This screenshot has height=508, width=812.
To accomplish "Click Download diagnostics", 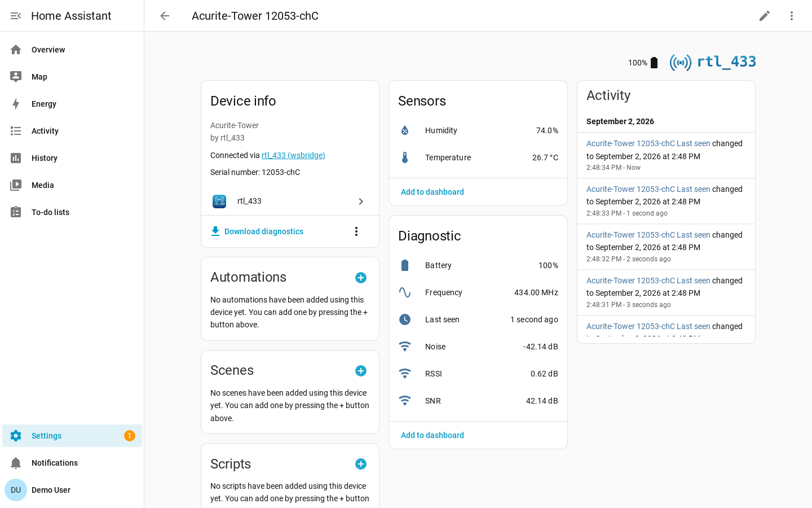I will click(x=257, y=231).
